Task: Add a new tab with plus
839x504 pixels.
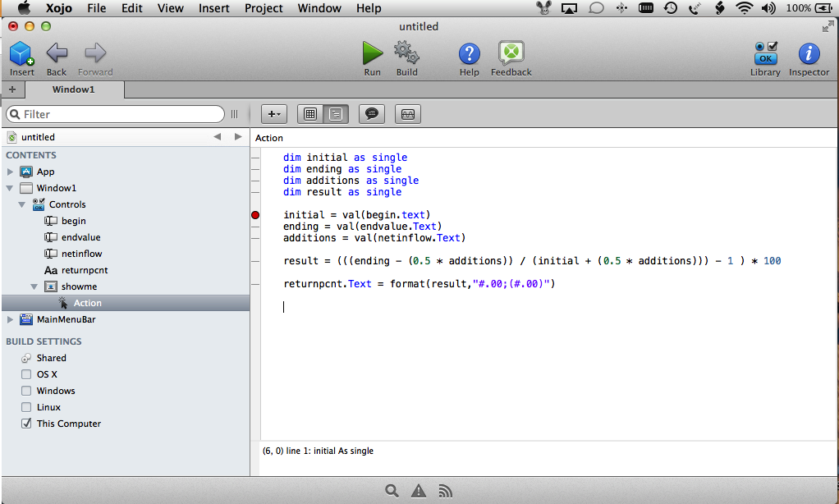Action: click(x=12, y=89)
